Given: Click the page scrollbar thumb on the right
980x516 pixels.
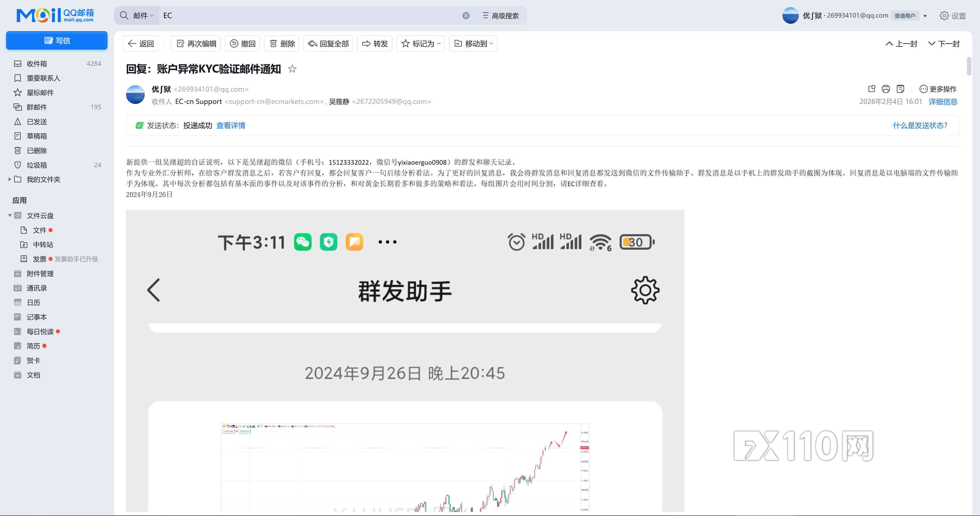Looking at the screenshot, I should point(969,66).
